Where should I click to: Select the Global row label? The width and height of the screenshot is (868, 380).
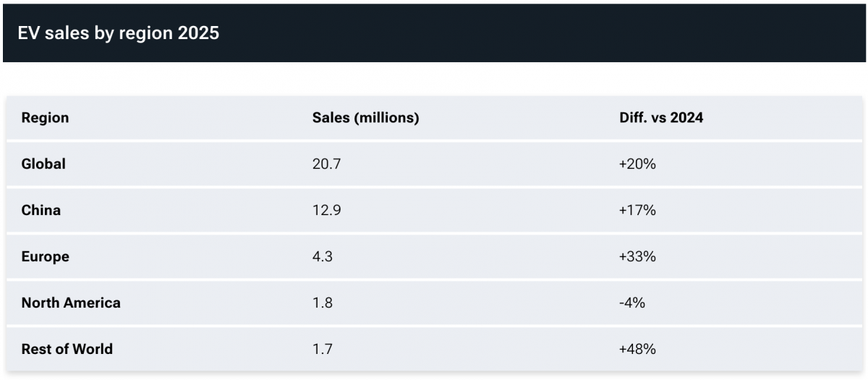click(43, 164)
